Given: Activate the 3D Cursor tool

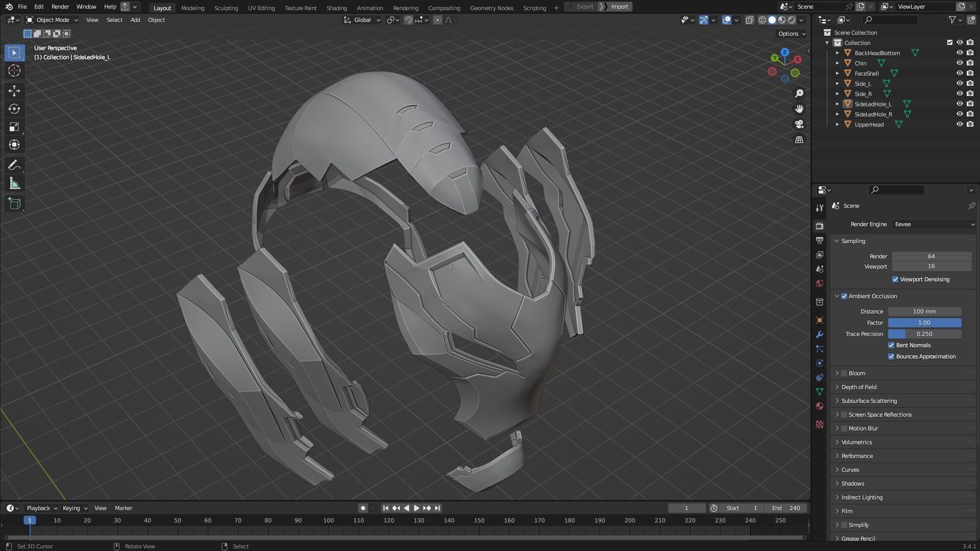Looking at the screenshot, I should [x=14, y=70].
